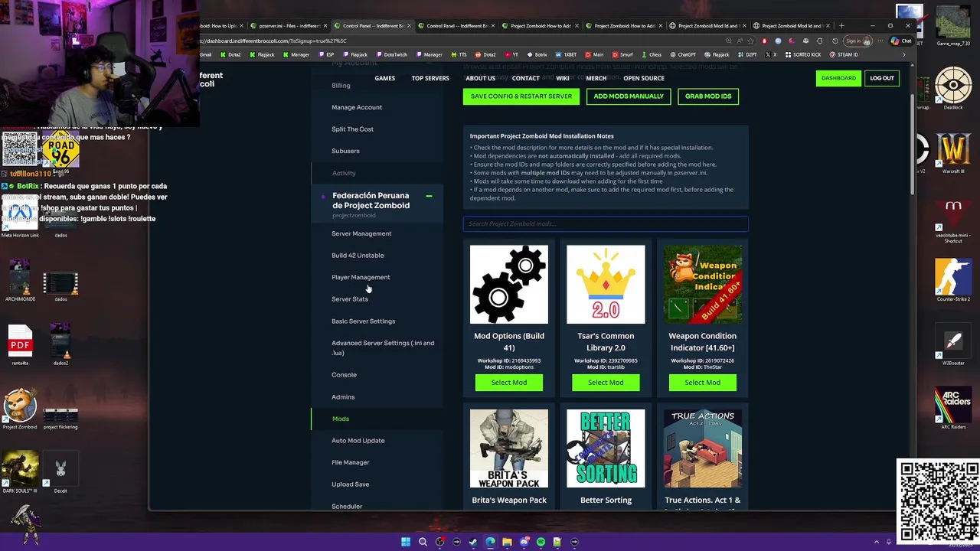Image resolution: width=980 pixels, height=551 pixels.
Task: Open the True Actions mod thumbnail
Action: [x=703, y=448]
